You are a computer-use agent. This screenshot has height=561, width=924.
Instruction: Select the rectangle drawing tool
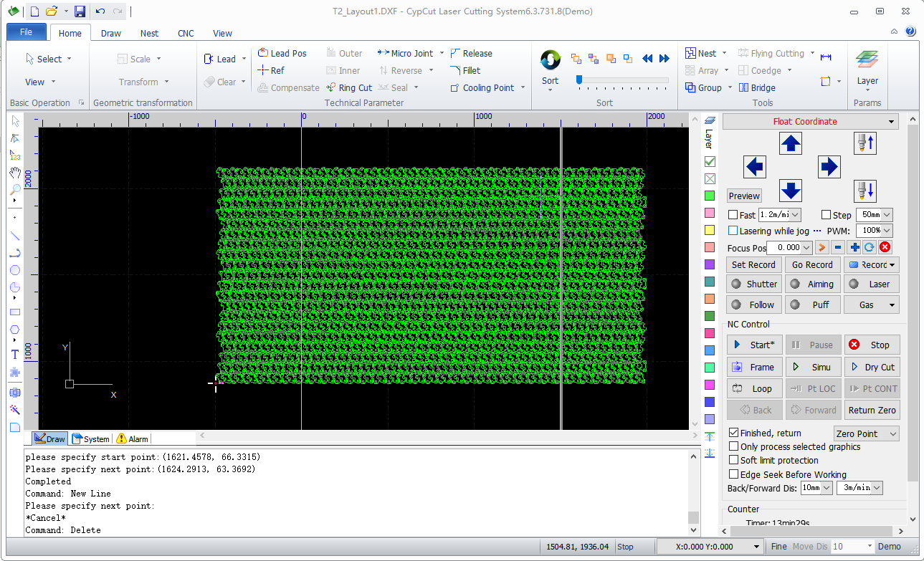[14, 312]
